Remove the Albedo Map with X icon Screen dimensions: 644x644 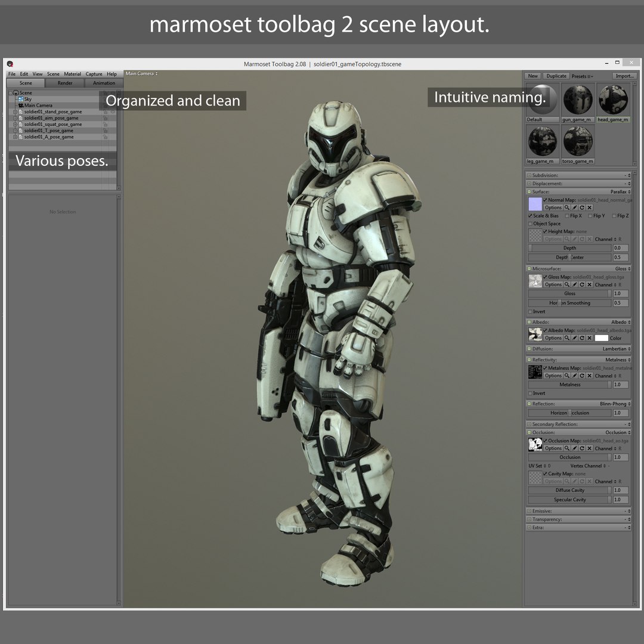coord(589,338)
